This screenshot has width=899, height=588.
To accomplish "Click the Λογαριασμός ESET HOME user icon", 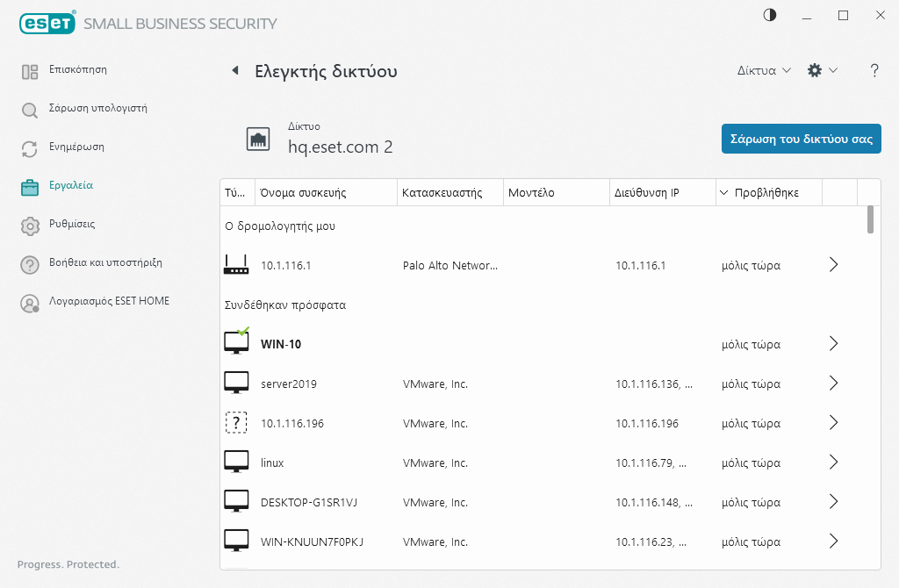I will 30,303.
